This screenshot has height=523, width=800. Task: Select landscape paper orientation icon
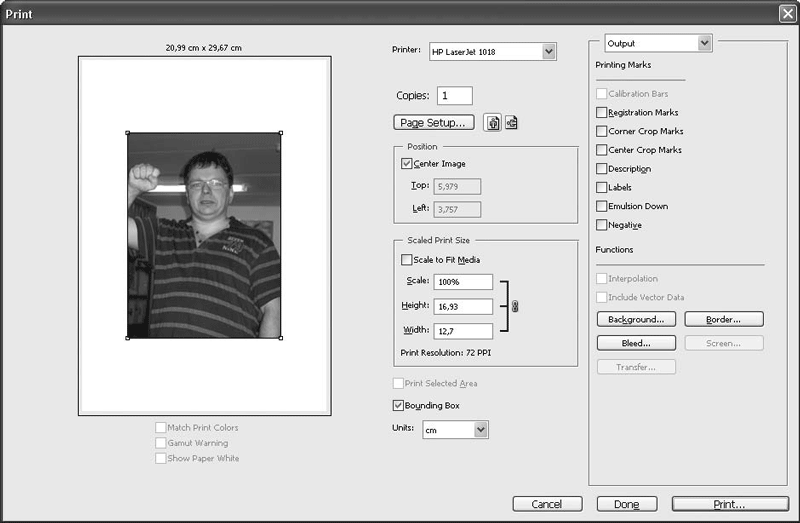click(511, 123)
